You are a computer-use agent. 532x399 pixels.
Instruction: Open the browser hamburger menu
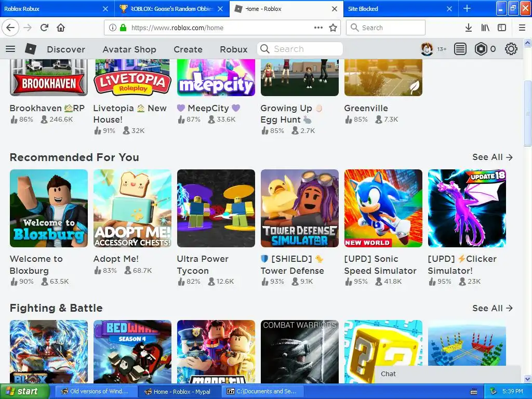coord(522,28)
